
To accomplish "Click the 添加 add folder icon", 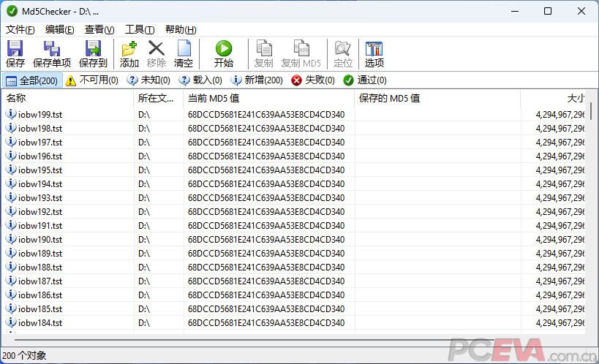I will [129, 49].
